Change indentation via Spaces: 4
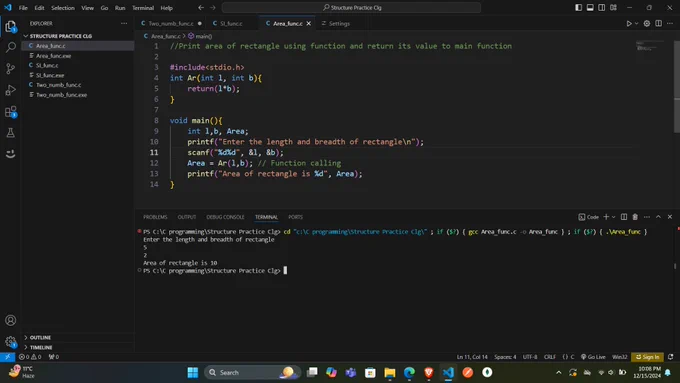This screenshot has width=680, height=383. [x=505, y=357]
